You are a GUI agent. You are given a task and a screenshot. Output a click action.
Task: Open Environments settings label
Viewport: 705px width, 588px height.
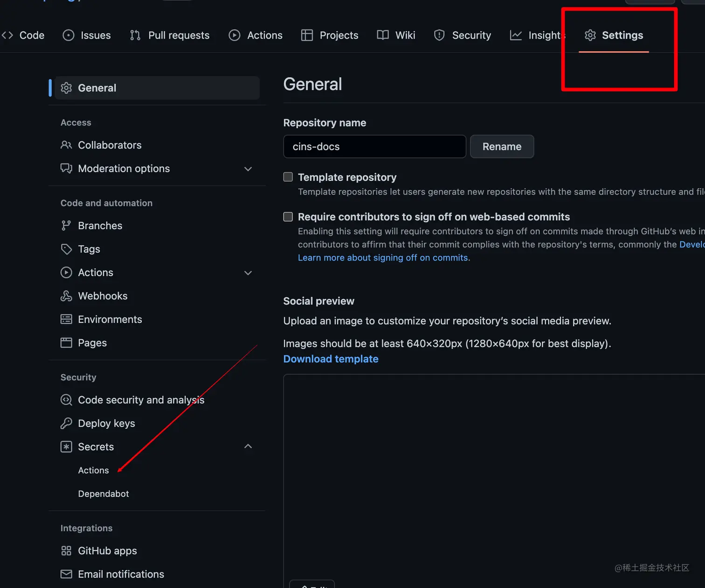click(110, 319)
